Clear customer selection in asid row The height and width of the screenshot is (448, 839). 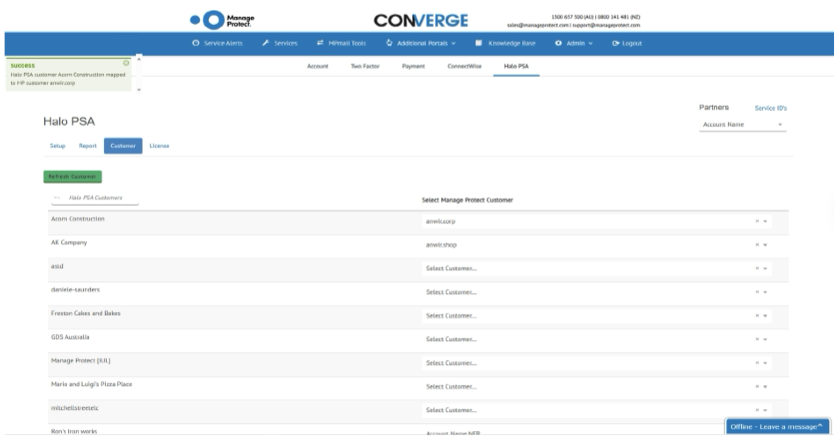(757, 268)
